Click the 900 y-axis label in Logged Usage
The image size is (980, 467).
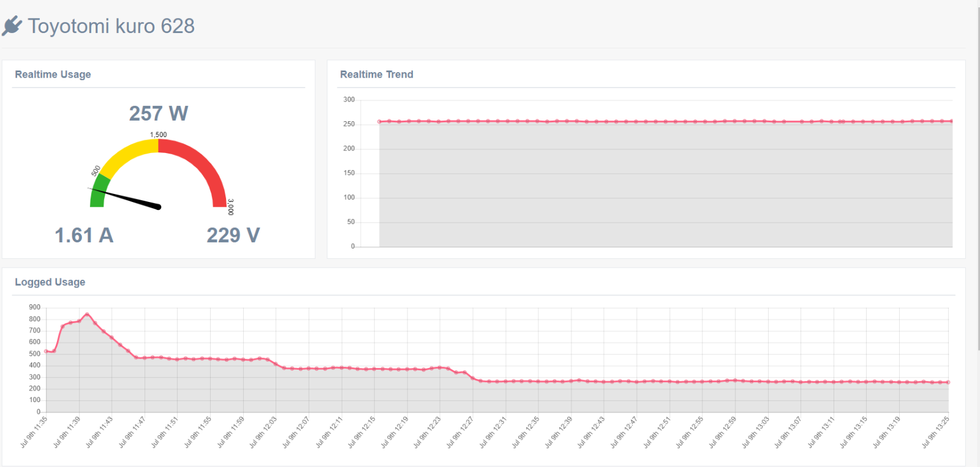[x=35, y=307]
